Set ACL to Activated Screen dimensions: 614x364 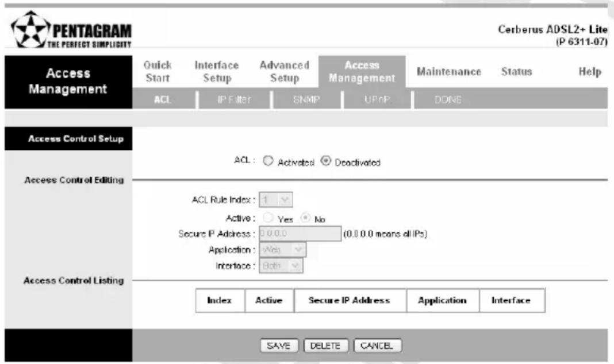(268, 161)
